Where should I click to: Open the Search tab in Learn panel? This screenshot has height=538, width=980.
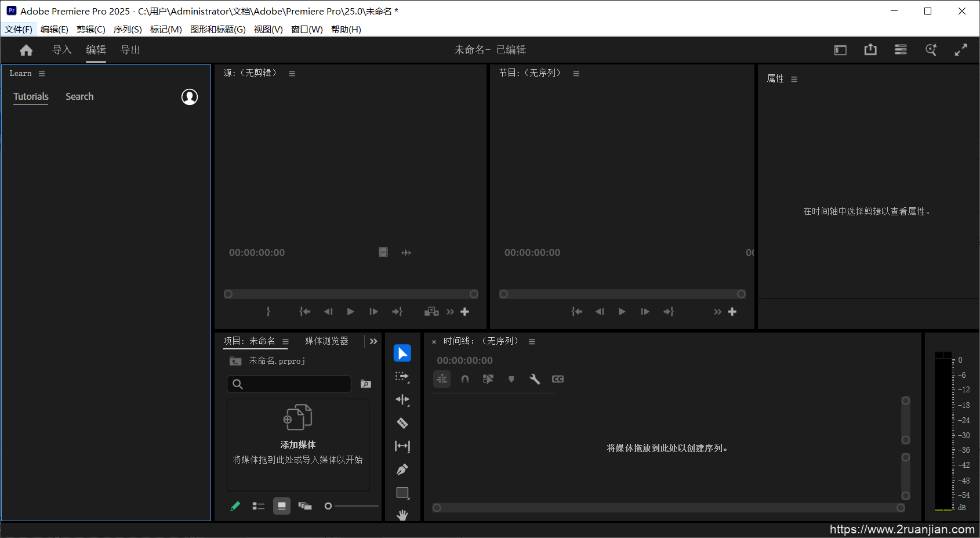[x=79, y=97]
